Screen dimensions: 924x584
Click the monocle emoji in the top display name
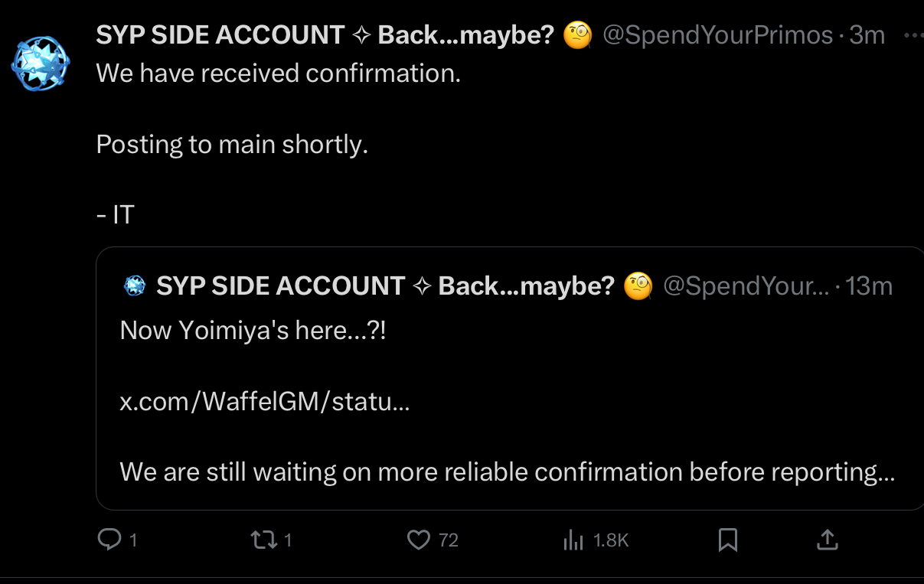[x=578, y=35]
